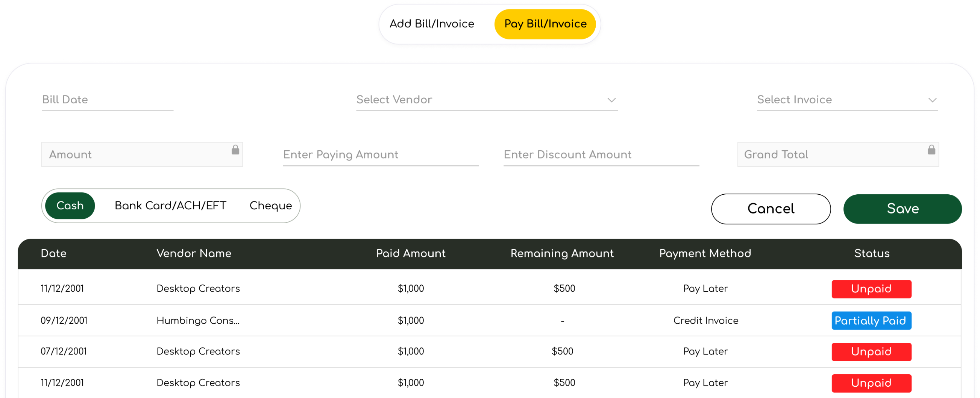Click the Payment Method column header
Image resolution: width=980 pixels, height=398 pixels.
point(705,254)
